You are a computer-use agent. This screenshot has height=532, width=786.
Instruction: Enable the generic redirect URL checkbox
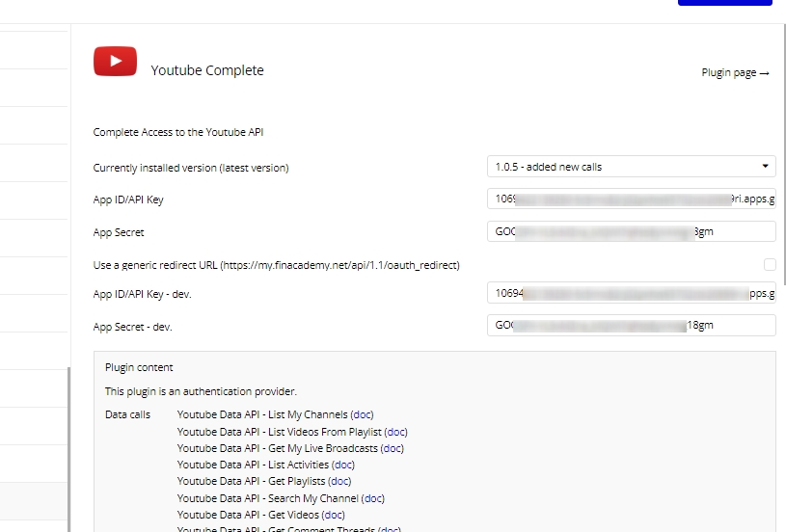769,264
